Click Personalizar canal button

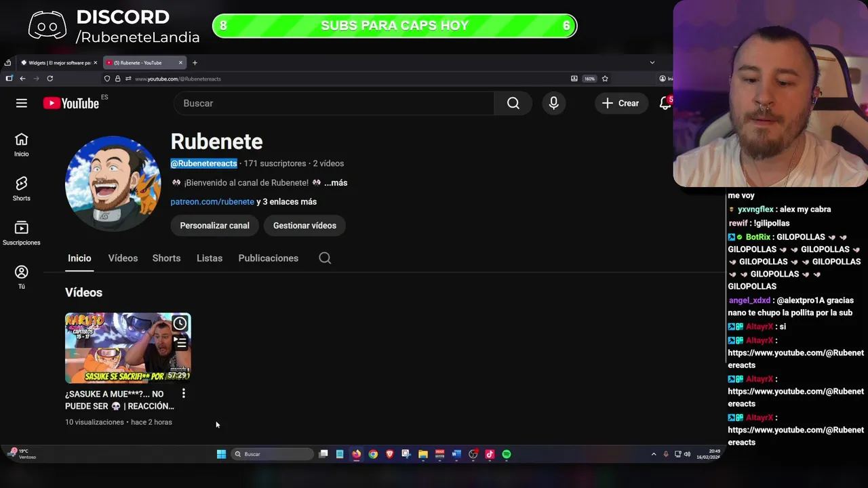214,226
